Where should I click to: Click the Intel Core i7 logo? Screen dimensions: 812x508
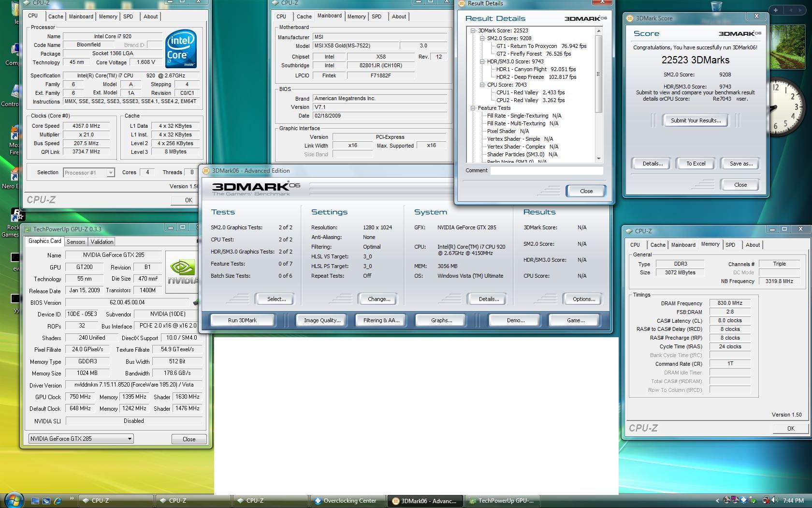pyautogui.click(x=181, y=48)
